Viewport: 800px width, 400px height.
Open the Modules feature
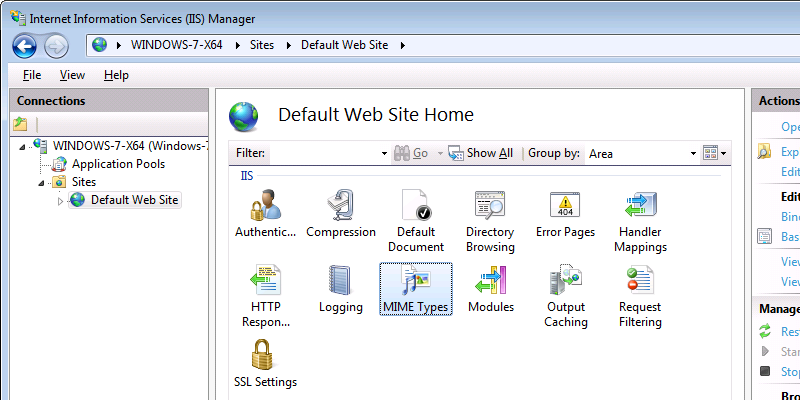click(x=491, y=289)
